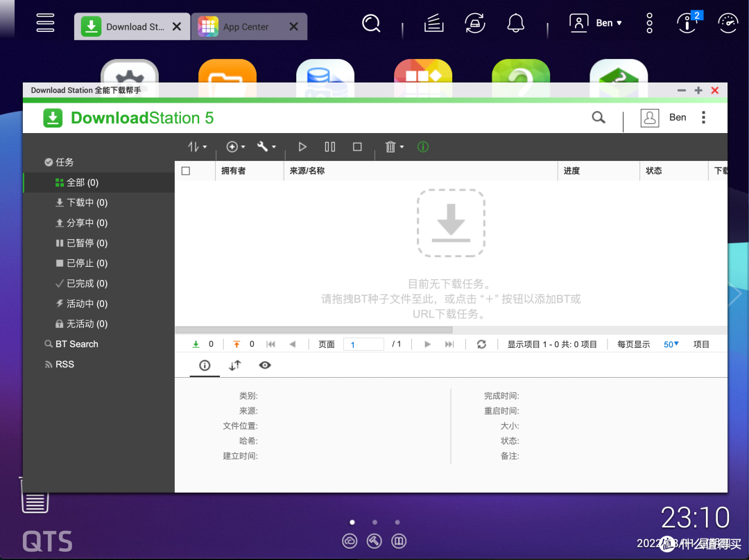Open the Ben user menu in QTS top bar
749x560 pixels.
[596, 23]
